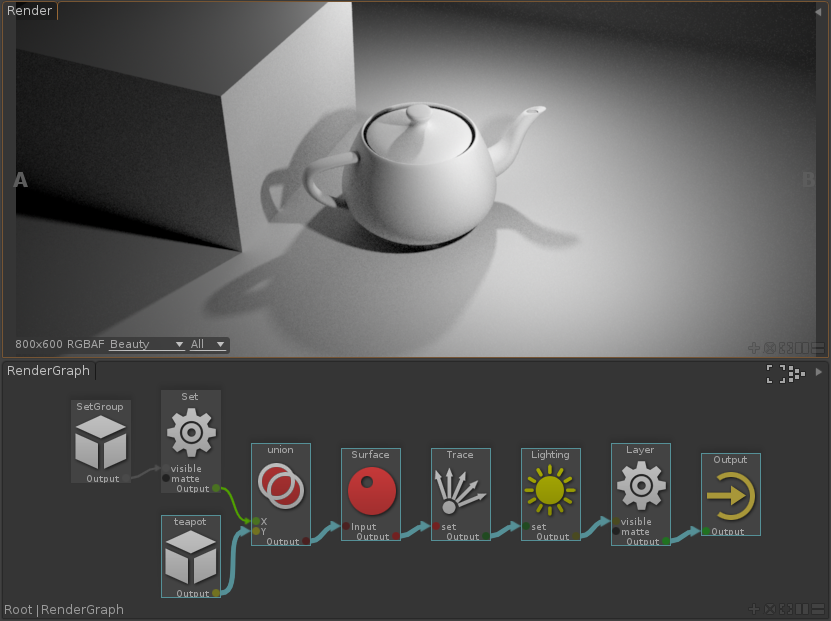Select the Trace rays node
The height and width of the screenshot is (621, 831).
pyautogui.click(x=460, y=491)
